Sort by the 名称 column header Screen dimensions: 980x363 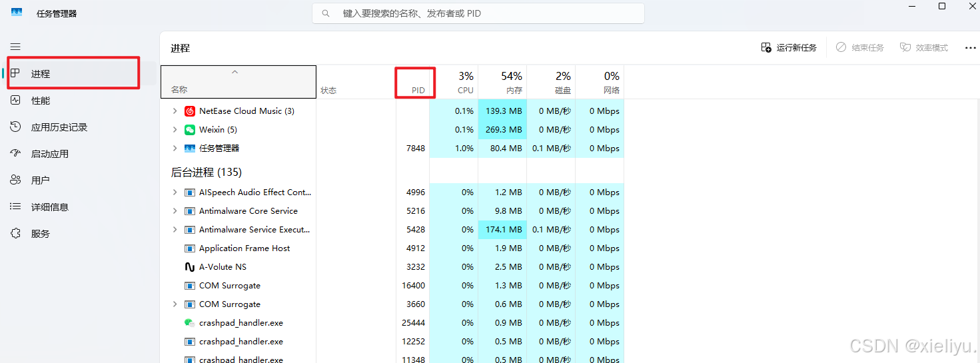(239, 82)
